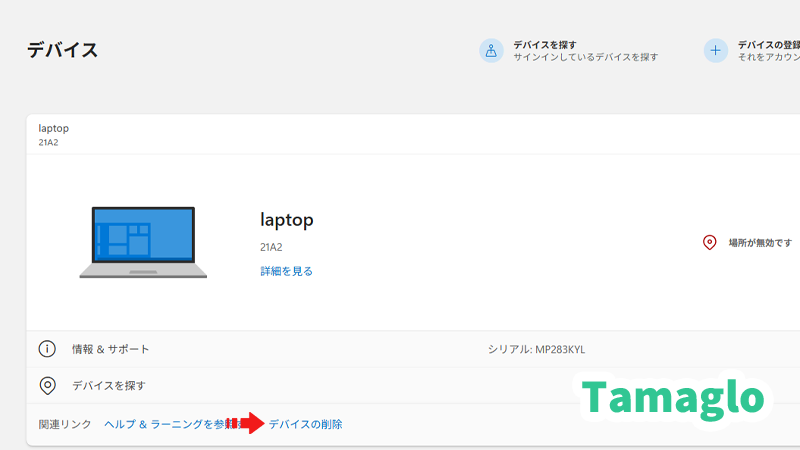This screenshot has height=450, width=800.
Task: Click the large bold laptop device name
Action: click(288, 219)
